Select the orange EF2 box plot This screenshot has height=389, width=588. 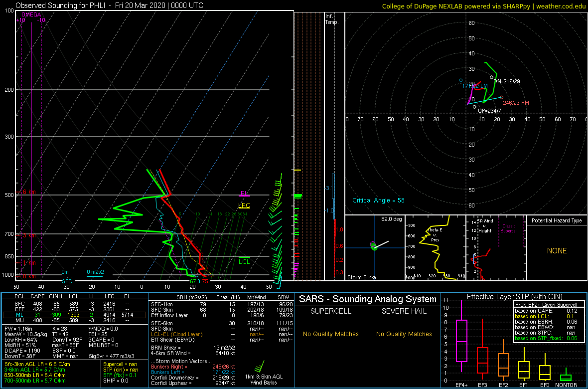[504, 360]
